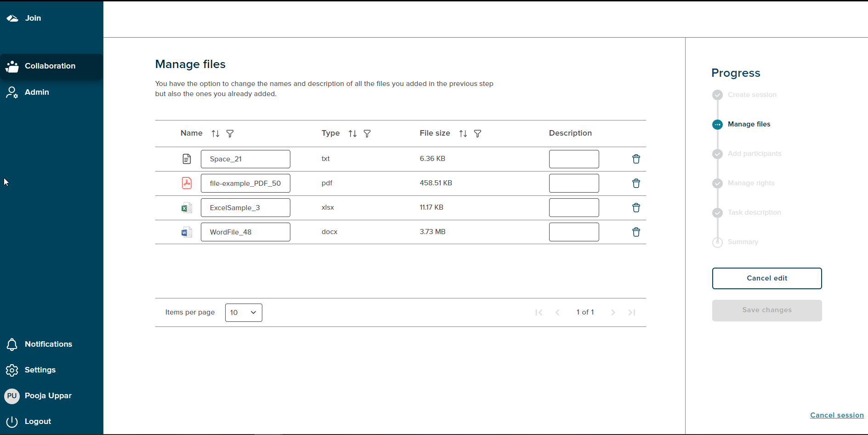Open the Items per page dropdown
This screenshot has height=435, width=868.
point(244,313)
